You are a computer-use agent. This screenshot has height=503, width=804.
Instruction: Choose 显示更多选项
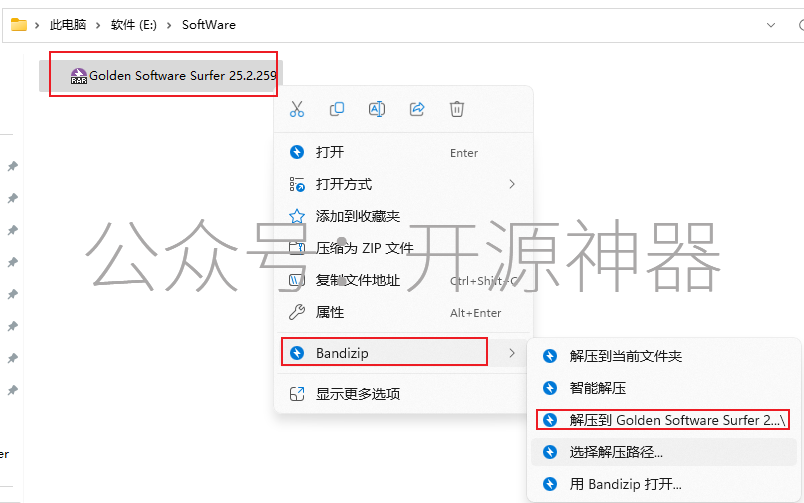pos(404,394)
